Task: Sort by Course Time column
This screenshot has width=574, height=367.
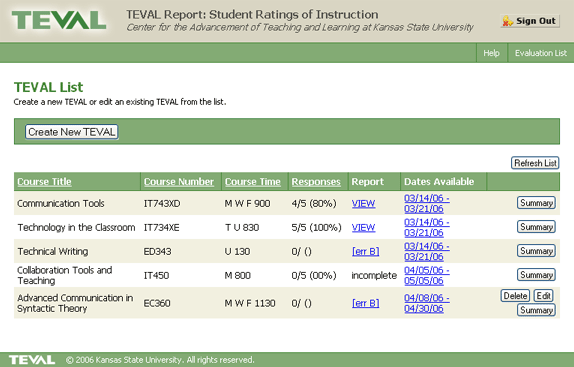Action: click(x=253, y=182)
